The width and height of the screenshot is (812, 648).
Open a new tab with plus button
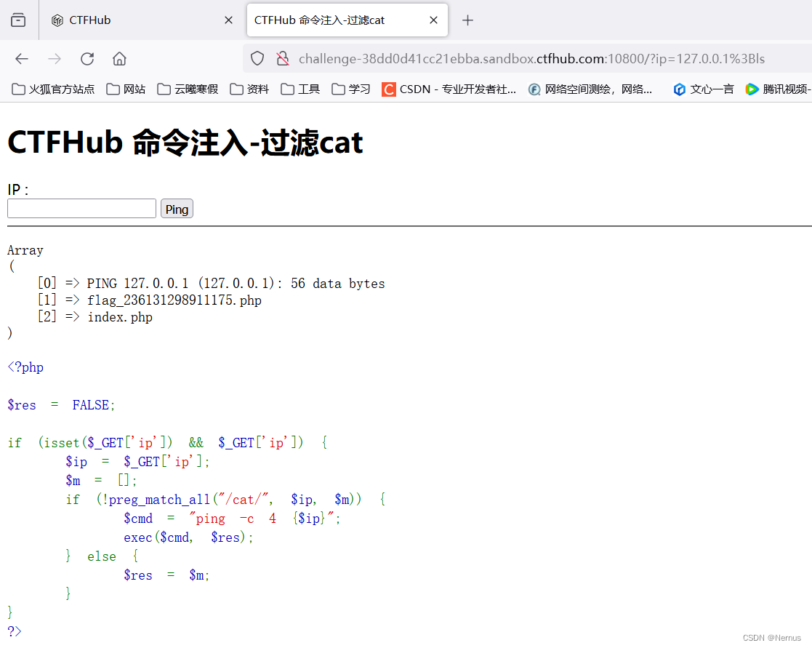(467, 20)
